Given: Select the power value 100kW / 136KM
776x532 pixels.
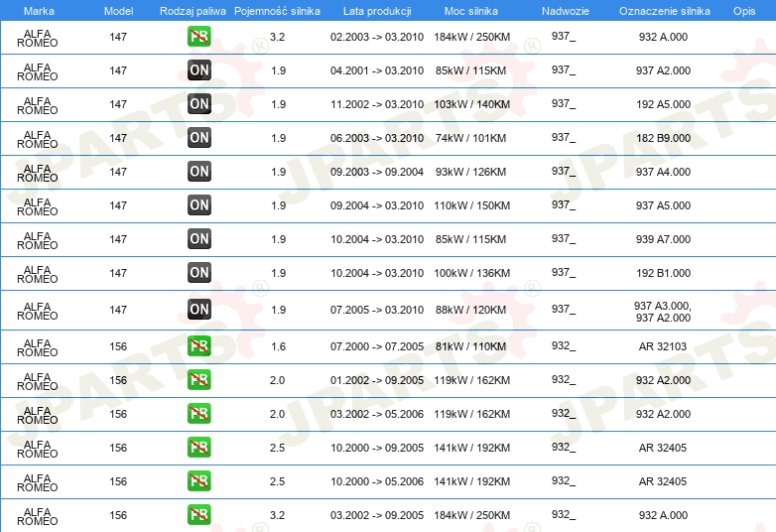Looking at the screenshot, I should pyautogui.click(x=471, y=272).
